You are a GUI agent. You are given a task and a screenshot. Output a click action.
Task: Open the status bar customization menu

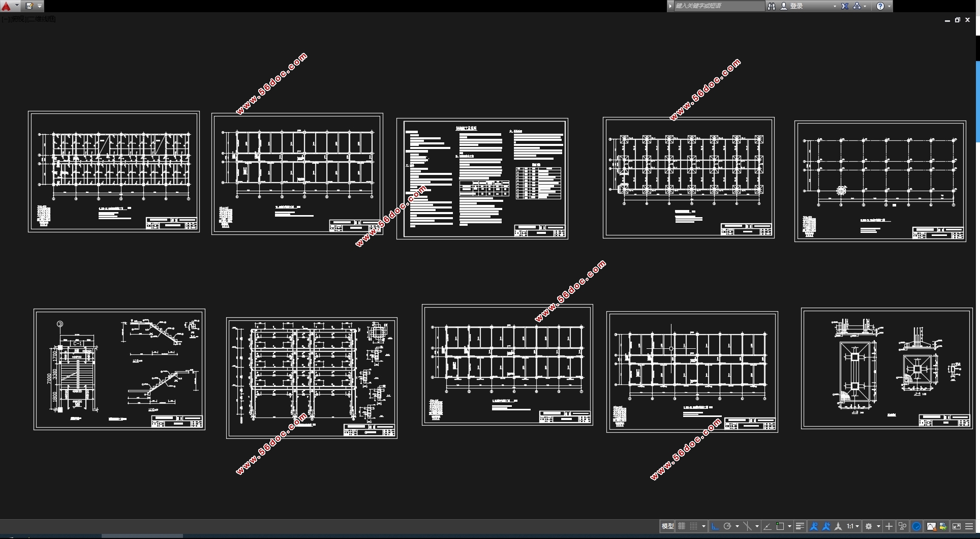pyautogui.click(x=969, y=526)
